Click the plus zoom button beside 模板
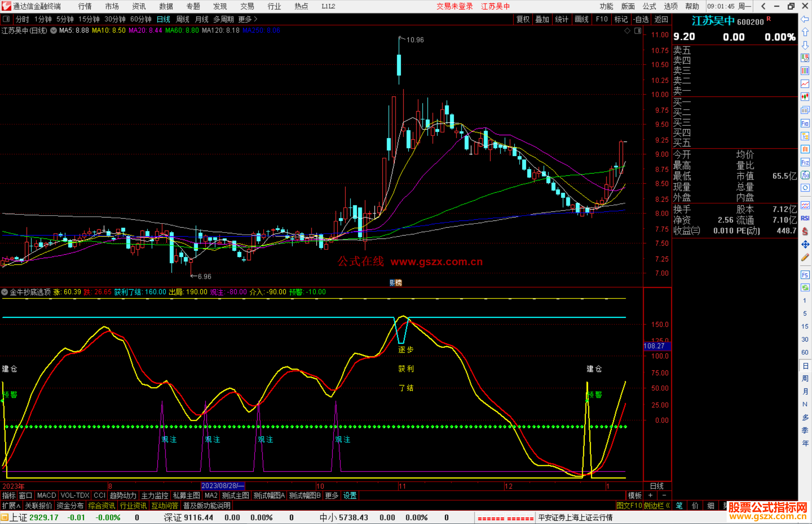This screenshot has height=524, width=812. [650, 495]
